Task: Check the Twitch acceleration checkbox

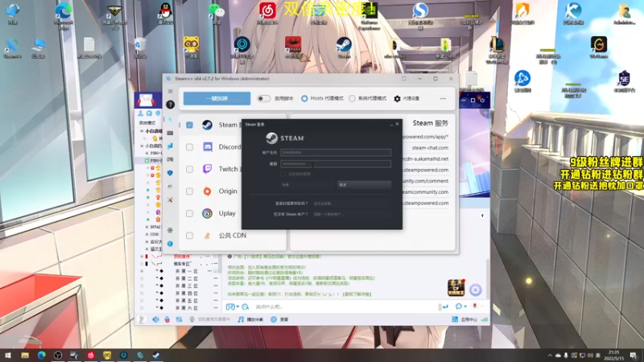Action: point(189,169)
